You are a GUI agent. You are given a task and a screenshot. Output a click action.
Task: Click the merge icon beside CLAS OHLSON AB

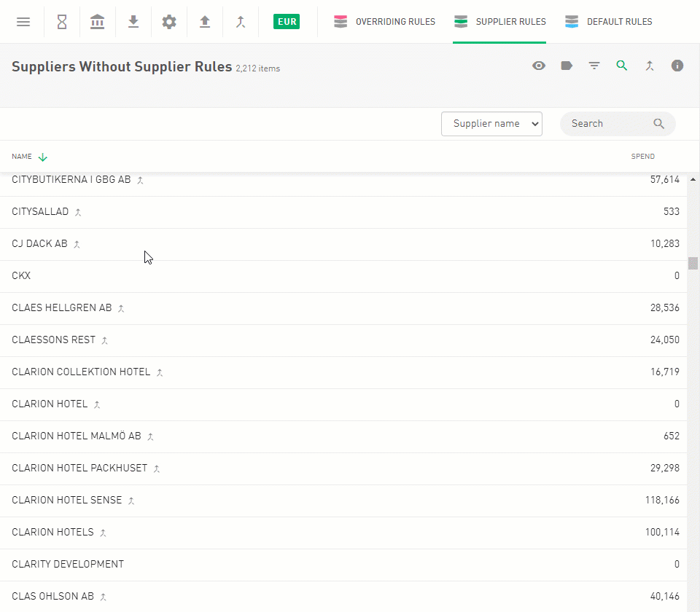(104, 597)
